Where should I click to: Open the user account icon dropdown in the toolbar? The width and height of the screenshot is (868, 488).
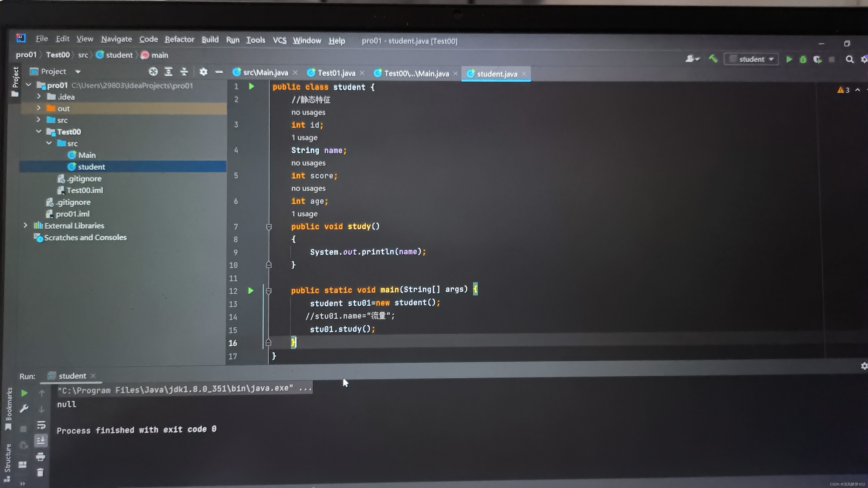tap(693, 59)
